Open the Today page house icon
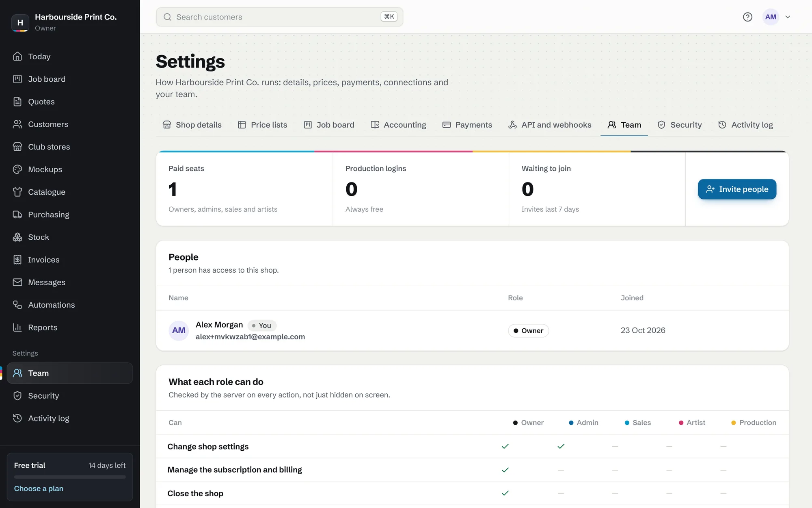The height and width of the screenshot is (508, 812). coord(17,56)
